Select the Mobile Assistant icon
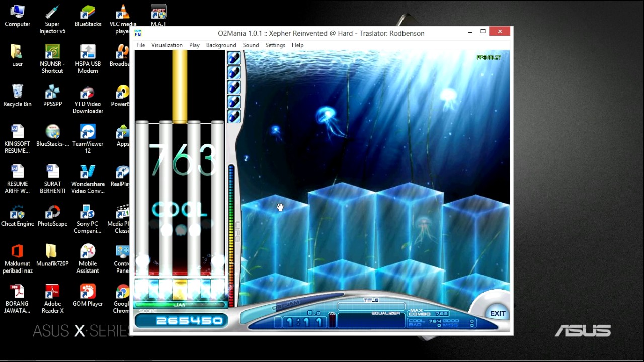Viewport: 644px width, 362px height. [88, 258]
